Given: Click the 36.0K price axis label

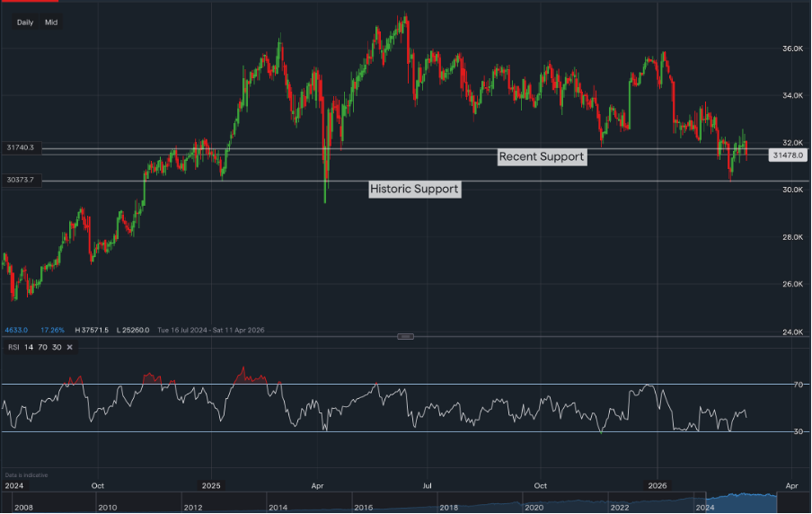Looking at the screenshot, I should click(792, 49).
